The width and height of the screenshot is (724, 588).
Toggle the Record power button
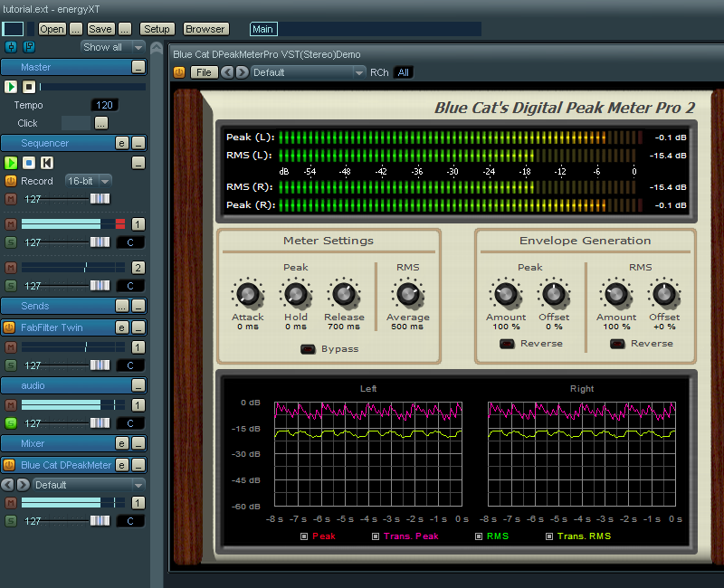pos(11,181)
